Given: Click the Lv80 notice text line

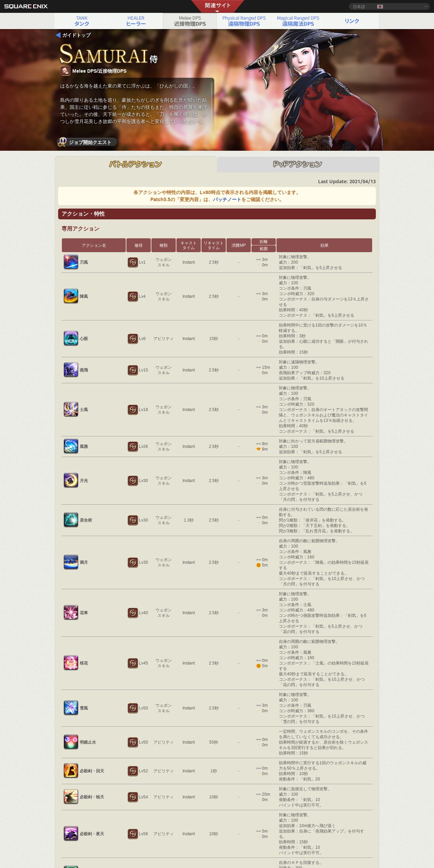Looking at the screenshot, I should point(217,192).
